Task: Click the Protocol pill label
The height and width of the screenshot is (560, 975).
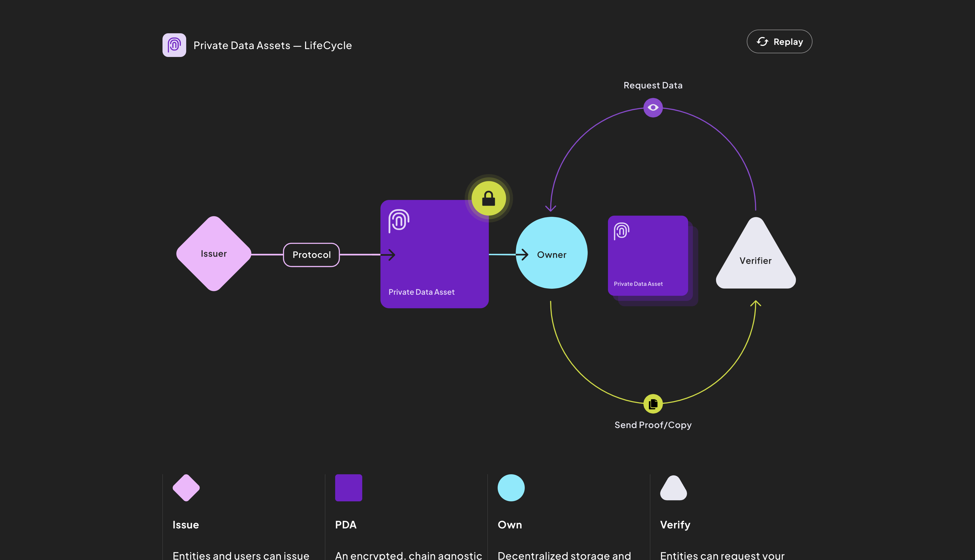Action: tap(311, 255)
